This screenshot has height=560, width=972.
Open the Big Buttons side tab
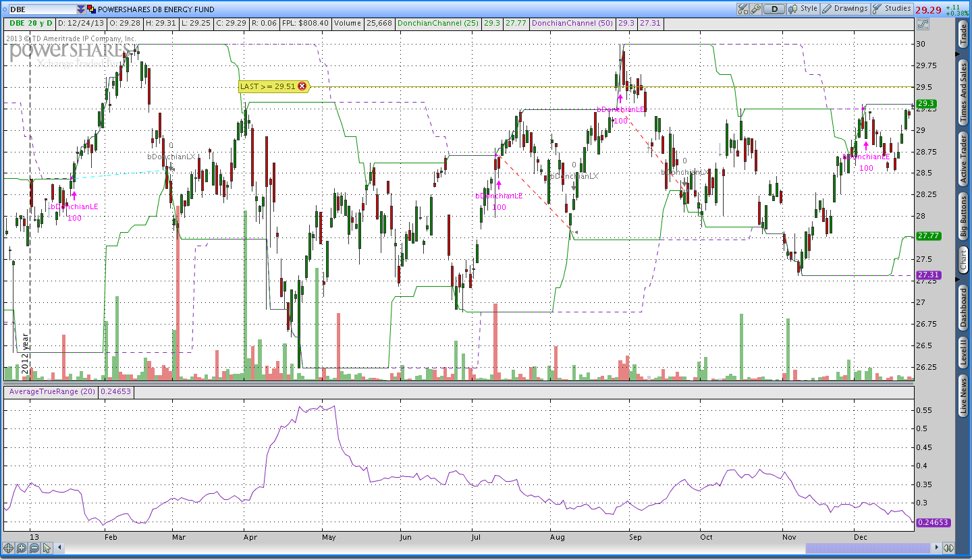click(x=963, y=216)
